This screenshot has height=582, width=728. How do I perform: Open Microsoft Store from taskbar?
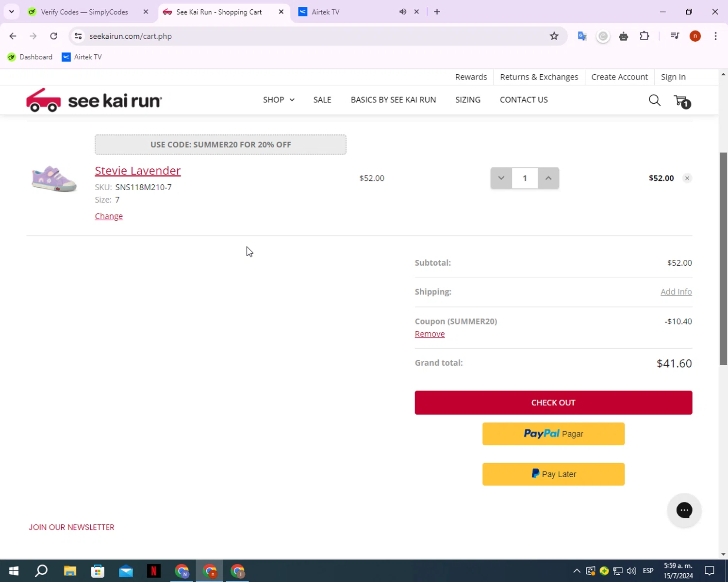pos(98,571)
